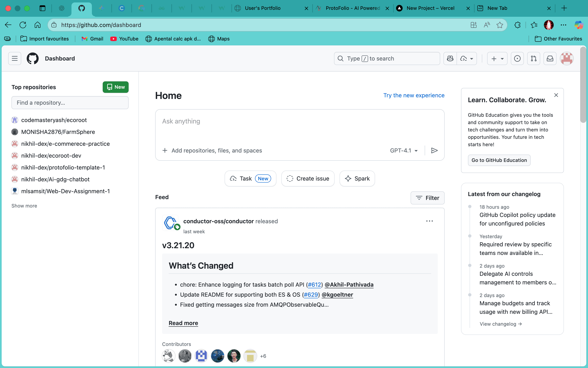Open @kgoeltner profile link
This screenshot has height=368, width=588.
pos(337,294)
